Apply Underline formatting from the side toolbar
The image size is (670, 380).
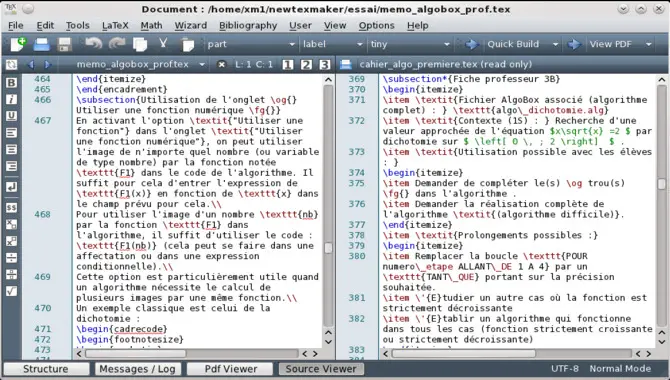pos(12,116)
